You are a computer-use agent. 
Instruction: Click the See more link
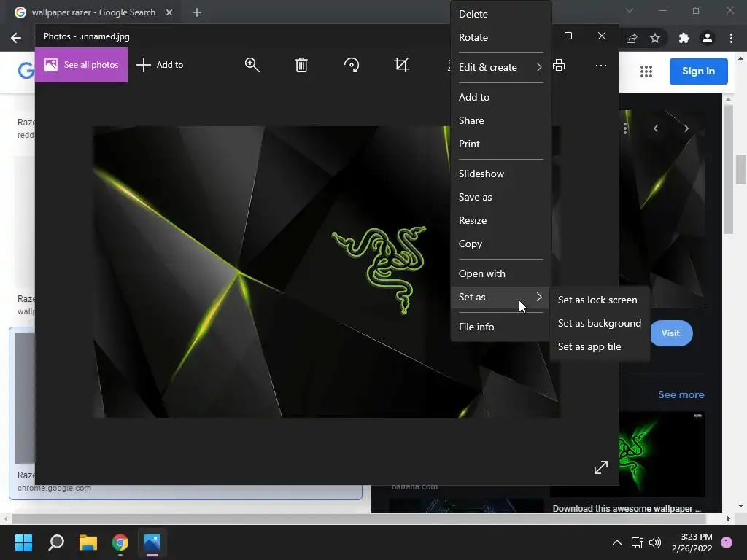coord(681,394)
